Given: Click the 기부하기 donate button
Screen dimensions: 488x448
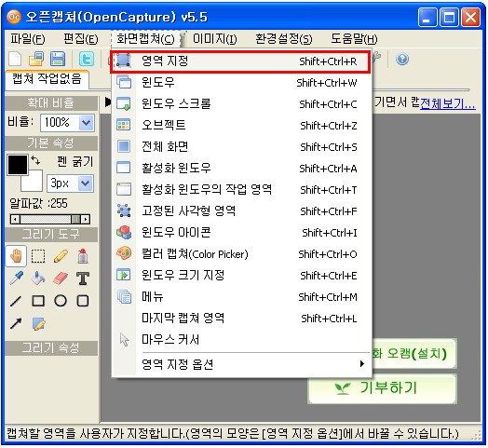Looking at the screenshot, I should [x=382, y=388].
